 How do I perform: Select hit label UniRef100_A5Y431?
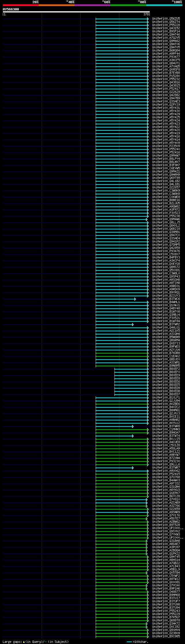[x=166, y=108]
